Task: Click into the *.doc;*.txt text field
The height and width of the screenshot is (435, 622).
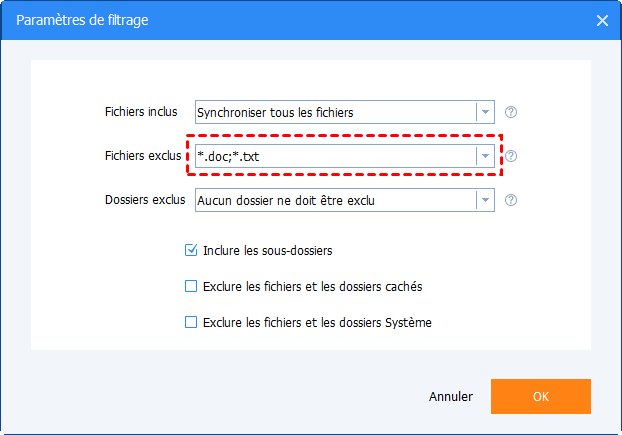Action: (334, 156)
